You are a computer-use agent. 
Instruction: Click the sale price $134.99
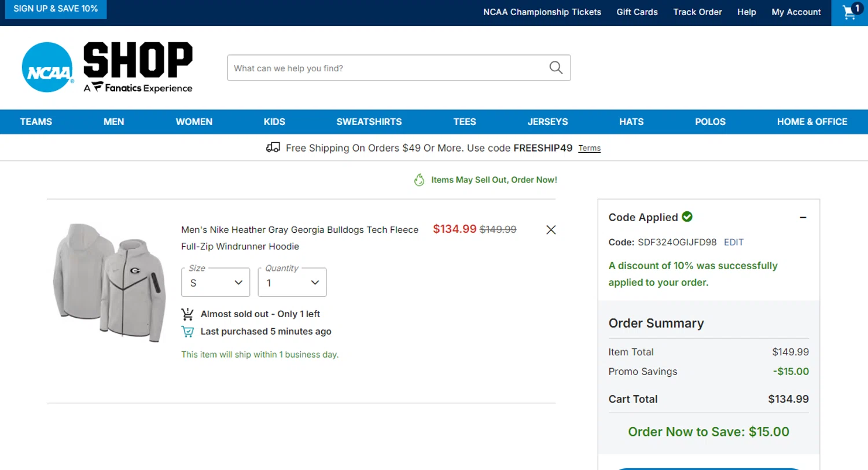coord(455,229)
